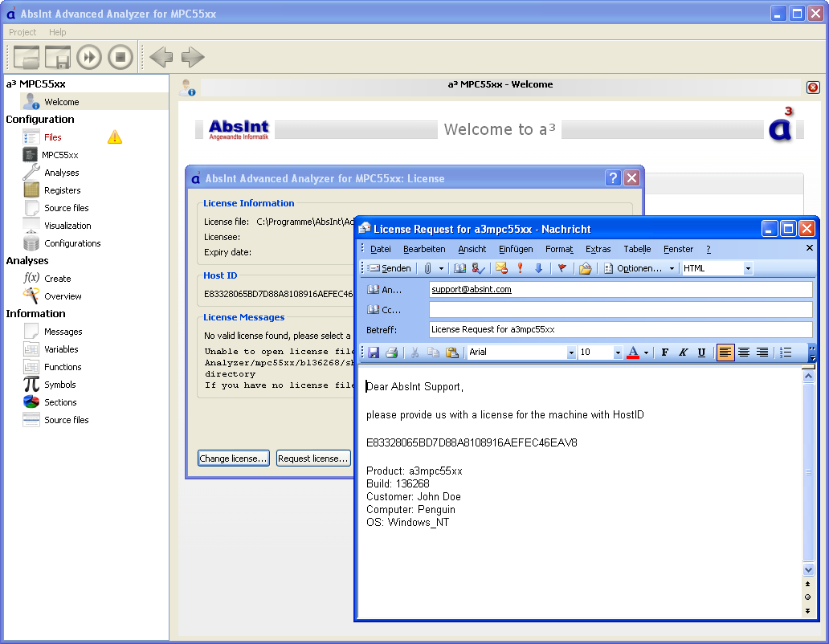Image resolution: width=829 pixels, height=644 pixels.
Task: Open Source files under Information
Action: [x=66, y=420]
